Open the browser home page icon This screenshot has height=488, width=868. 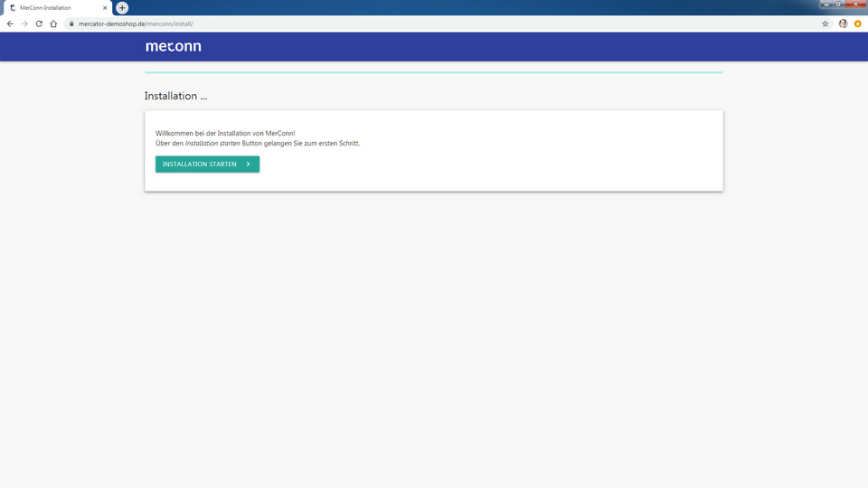(x=53, y=23)
